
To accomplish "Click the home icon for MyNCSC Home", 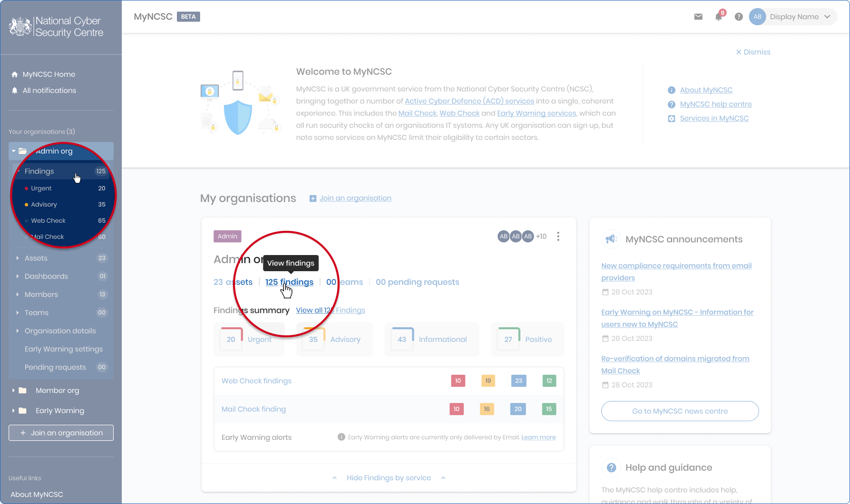I will [x=15, y=74].
